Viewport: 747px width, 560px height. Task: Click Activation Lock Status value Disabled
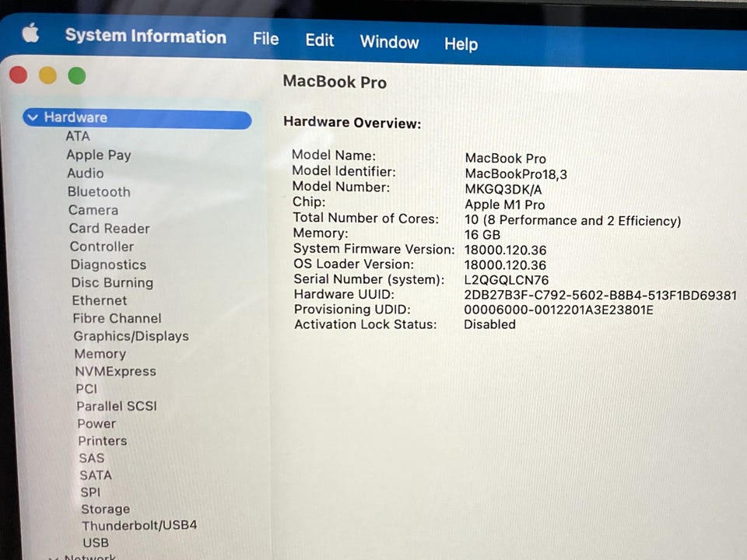coord(489,324)
